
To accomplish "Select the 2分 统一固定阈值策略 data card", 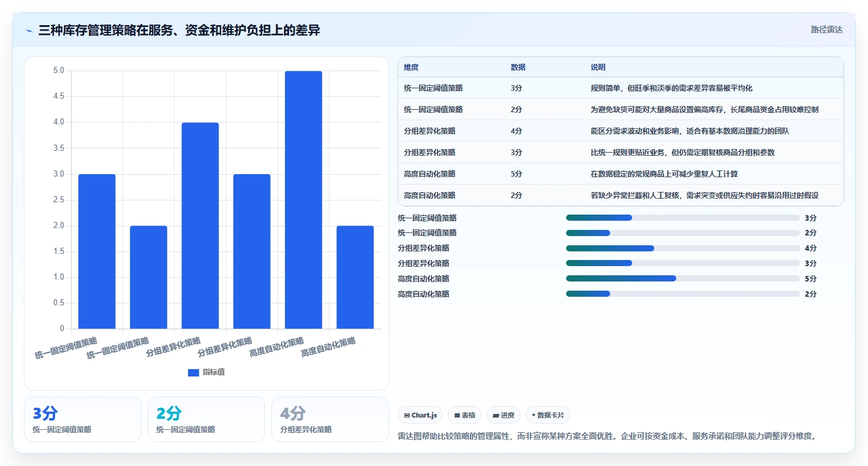I will point(206,419).
